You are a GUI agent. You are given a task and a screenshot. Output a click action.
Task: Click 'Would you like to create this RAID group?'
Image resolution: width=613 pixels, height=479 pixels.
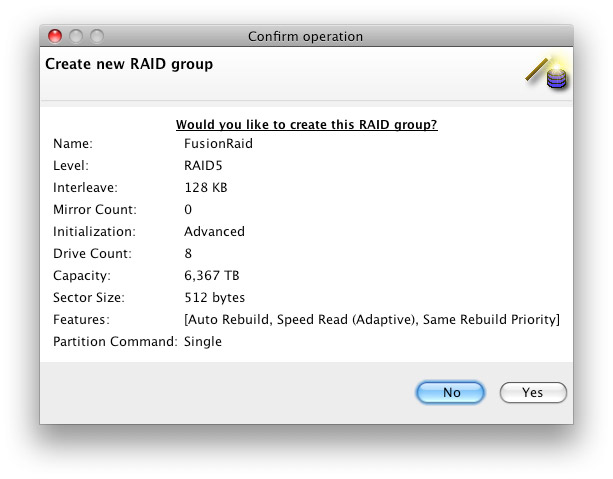point(306,124)
